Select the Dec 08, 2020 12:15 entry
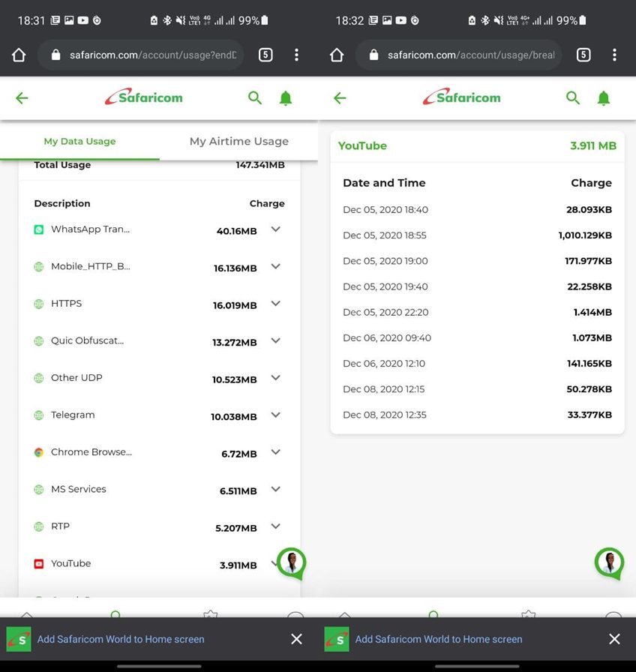Image resolution: width=636 pixels, height=672 pixels. pyautogui.click(x=477, y=389)
